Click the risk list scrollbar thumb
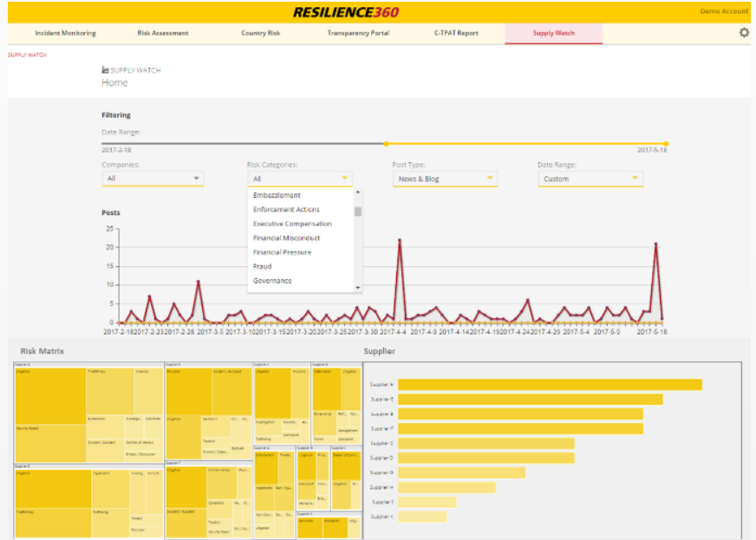 coord(358,211)
